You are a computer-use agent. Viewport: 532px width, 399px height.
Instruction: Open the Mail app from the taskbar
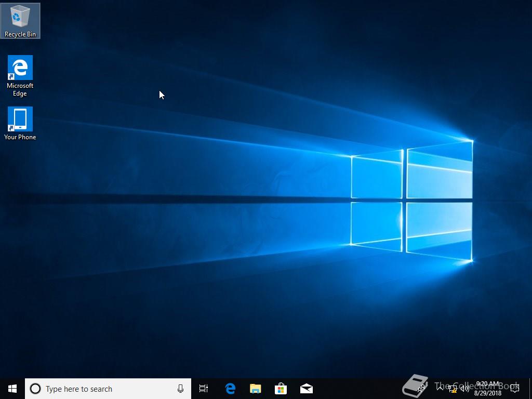(307, 389)
